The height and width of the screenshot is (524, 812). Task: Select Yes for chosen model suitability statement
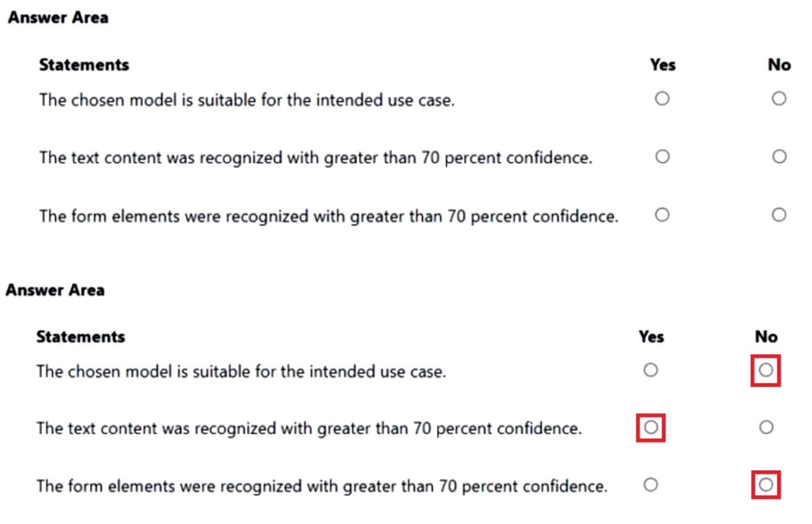tap(662, 99)
